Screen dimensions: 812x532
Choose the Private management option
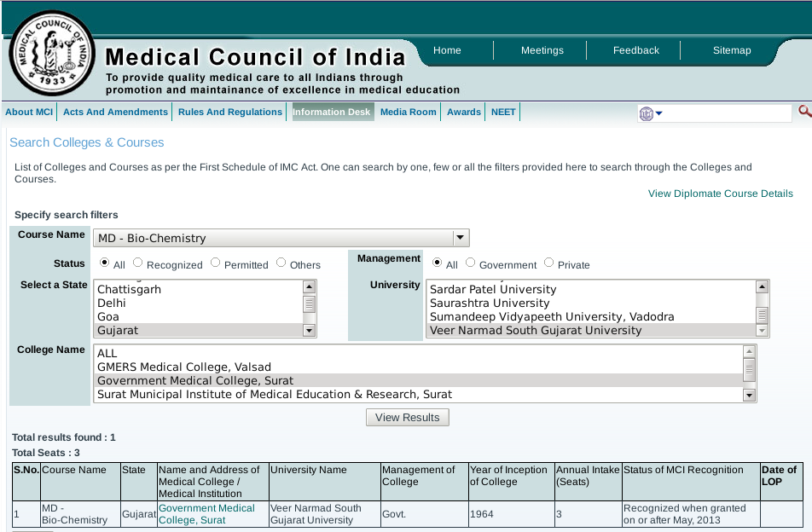pos(548,263)
